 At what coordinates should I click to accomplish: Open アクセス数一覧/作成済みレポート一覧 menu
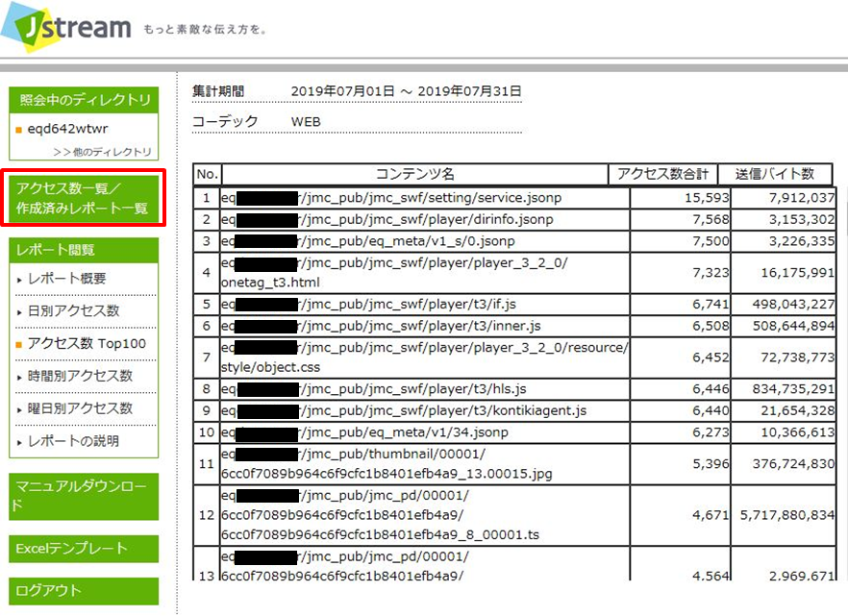[84, 198]
